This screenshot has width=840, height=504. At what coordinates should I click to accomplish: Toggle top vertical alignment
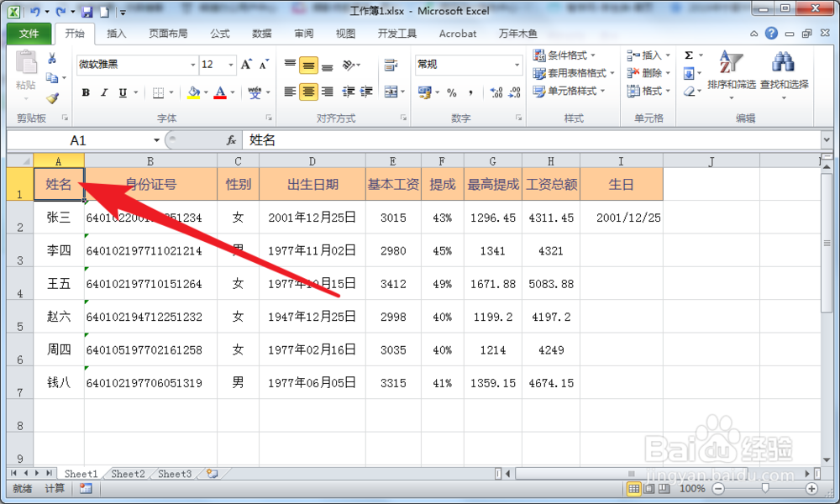tap(290, 65)
